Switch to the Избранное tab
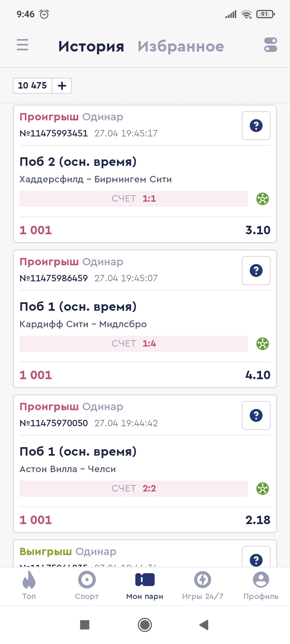 point(181,46)
